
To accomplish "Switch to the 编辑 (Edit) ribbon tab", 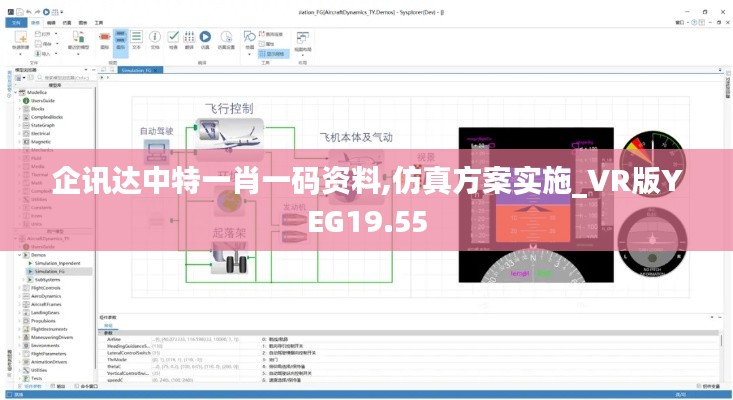I will click(x=51, y=22).
